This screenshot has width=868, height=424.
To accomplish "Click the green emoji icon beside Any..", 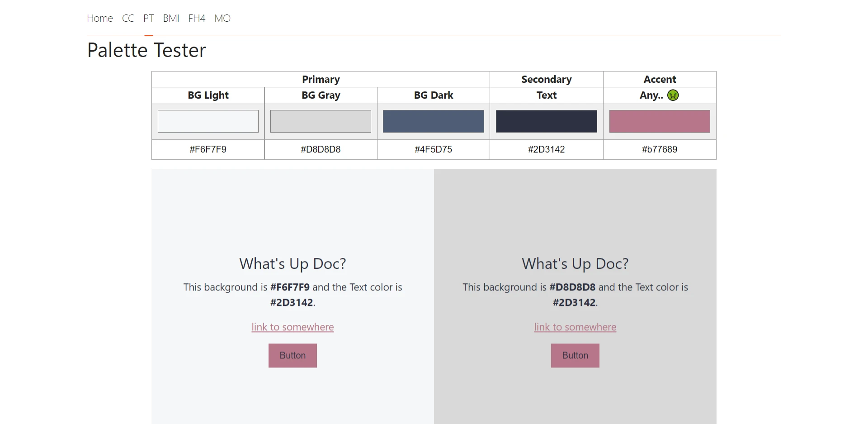I will pos(673,95).
